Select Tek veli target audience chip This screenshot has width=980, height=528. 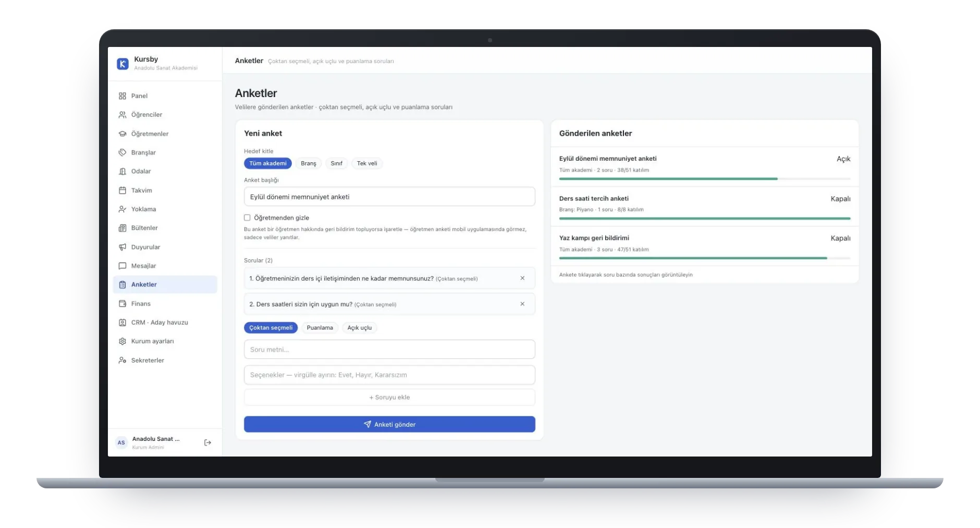click(x=367, y=163)
